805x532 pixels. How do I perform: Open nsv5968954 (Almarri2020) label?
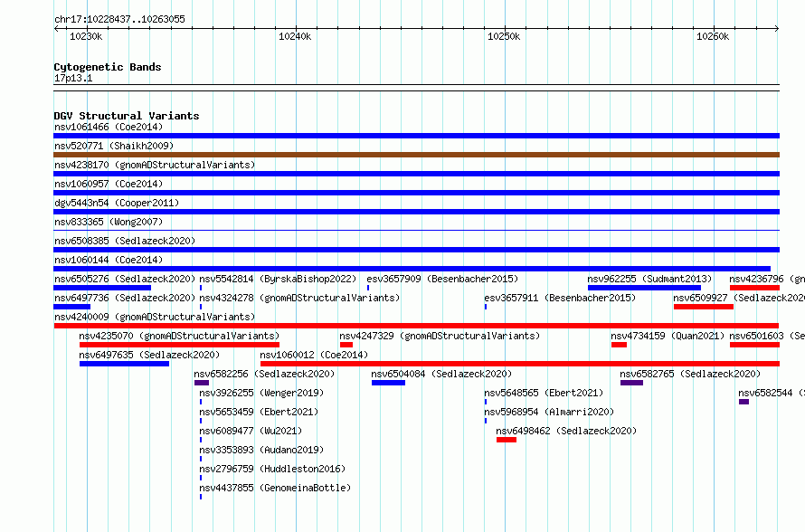(549, 412)
